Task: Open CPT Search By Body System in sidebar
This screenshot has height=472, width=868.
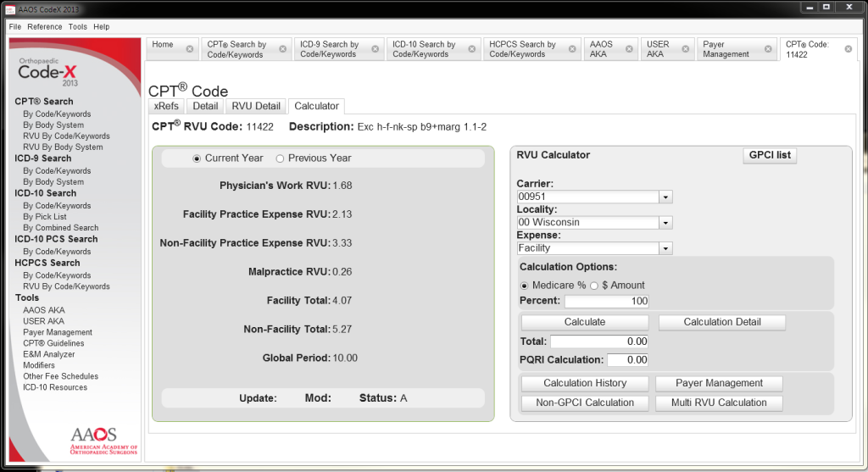Action: [53, 125]
